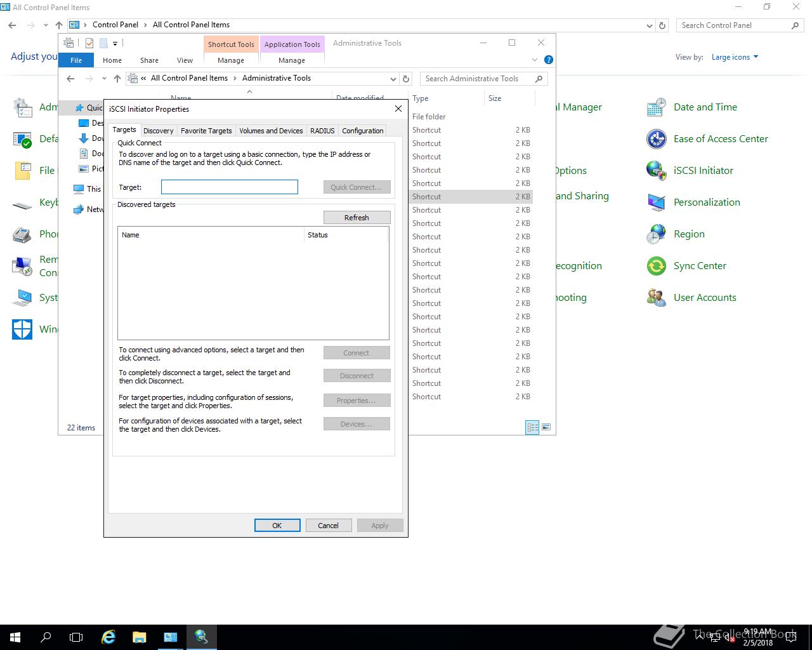
Task: Expand Control Panel address history dropdown
Action: 649,25
